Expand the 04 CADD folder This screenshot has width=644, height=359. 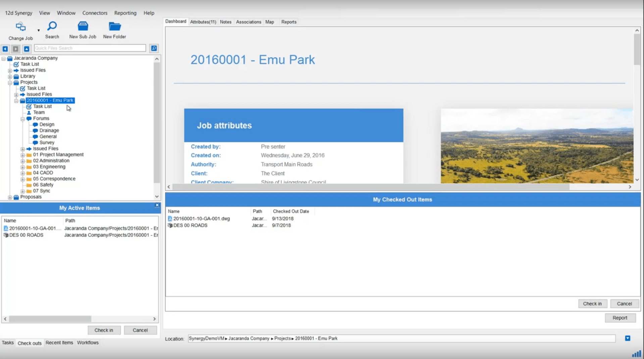(22, 173)
